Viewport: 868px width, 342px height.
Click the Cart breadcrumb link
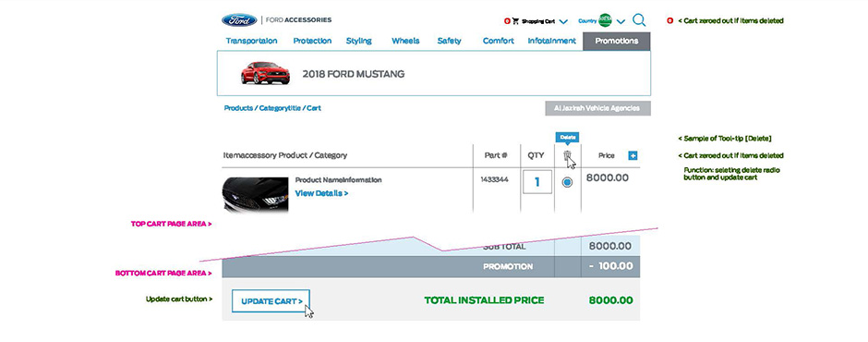click(x=314, y=108)
